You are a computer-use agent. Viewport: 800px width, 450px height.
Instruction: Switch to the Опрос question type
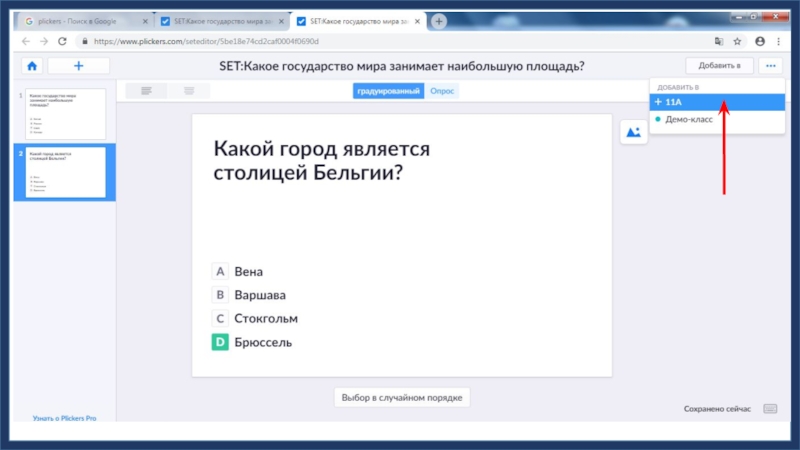[x=442, y=91]
